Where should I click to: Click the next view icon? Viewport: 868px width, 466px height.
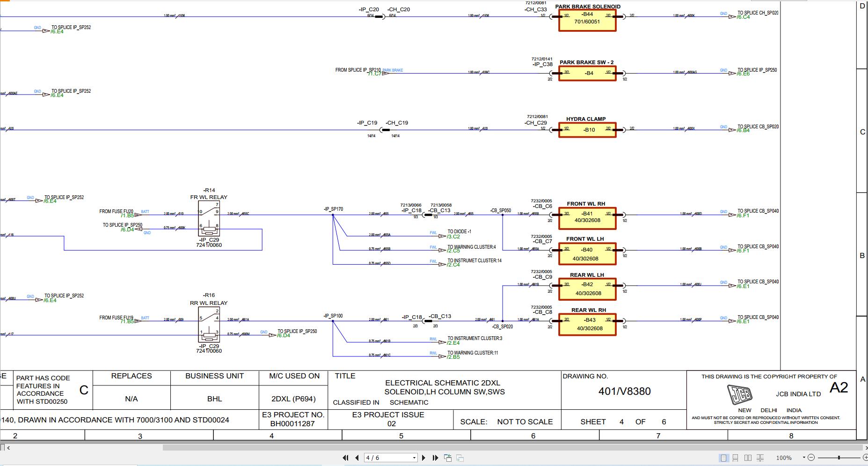[459, 458]
